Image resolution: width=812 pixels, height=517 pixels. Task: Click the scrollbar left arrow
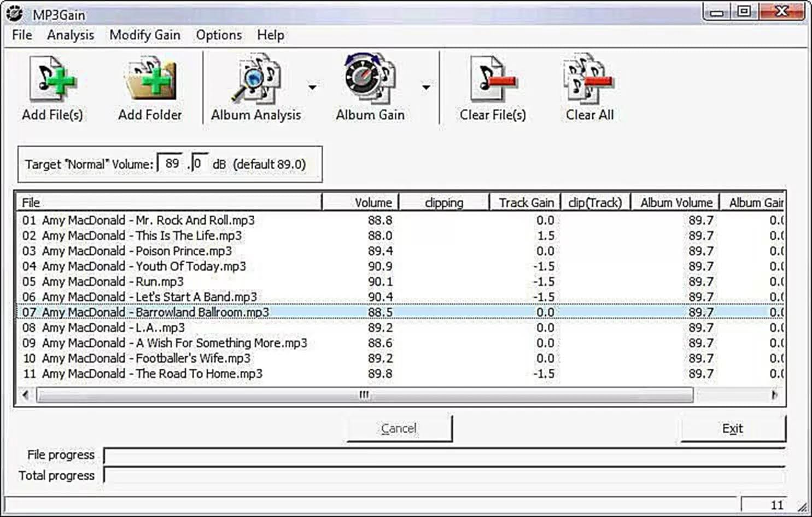(25, 394)
